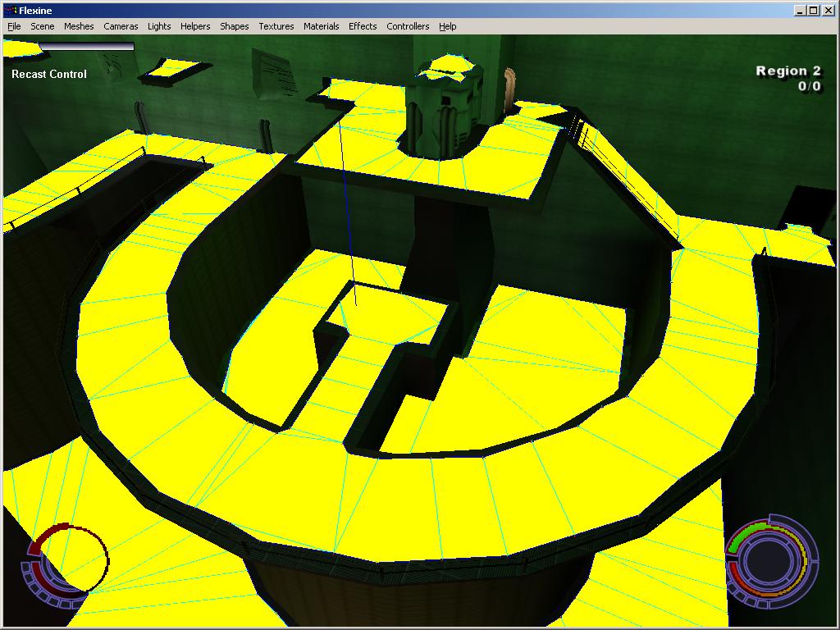The image size is (840, 630).
Task: Open the Helpers menu
Action: pyautogui.click(x=195, y=26)
